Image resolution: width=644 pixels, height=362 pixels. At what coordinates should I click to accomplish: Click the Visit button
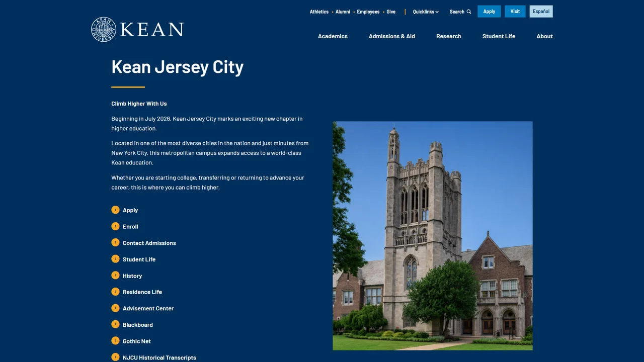tap(515, 12)
